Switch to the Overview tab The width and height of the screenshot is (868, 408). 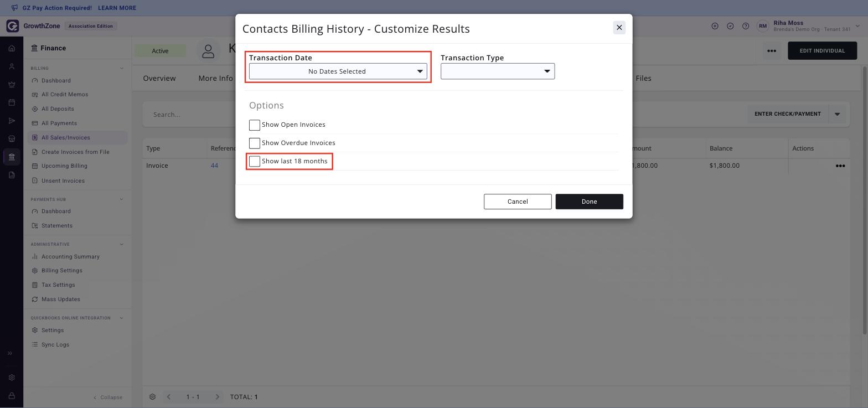click(159, 79)
